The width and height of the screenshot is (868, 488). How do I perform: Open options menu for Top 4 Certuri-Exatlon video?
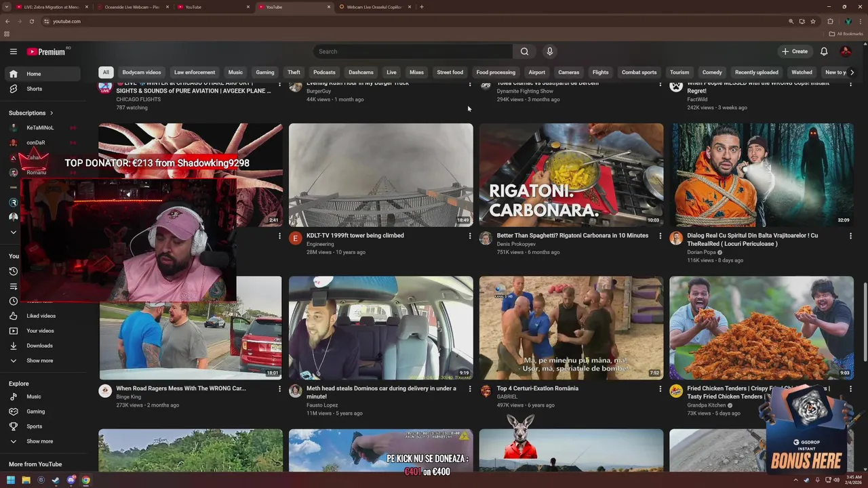pyautogui.click(x=660, y=389)
